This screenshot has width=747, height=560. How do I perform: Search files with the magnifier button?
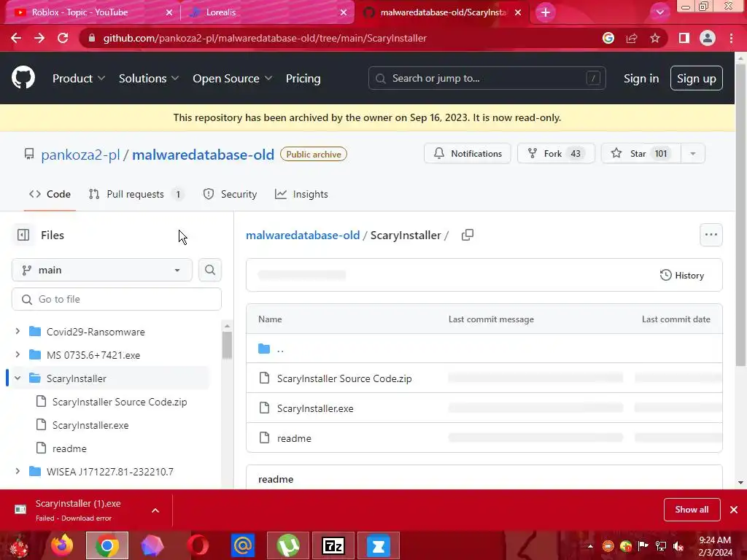(x=209, y=270)
